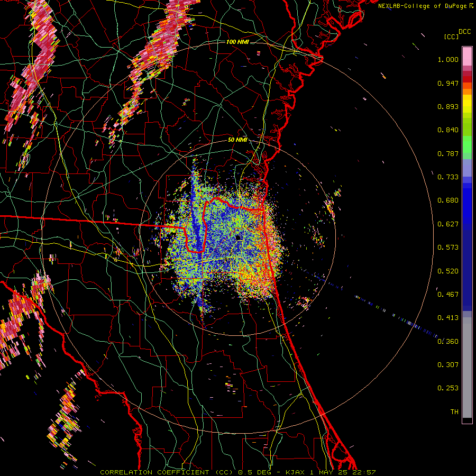Screen dimensions: 476x476
Task: Click the 0.627 scale value
Action: (448, 224)
